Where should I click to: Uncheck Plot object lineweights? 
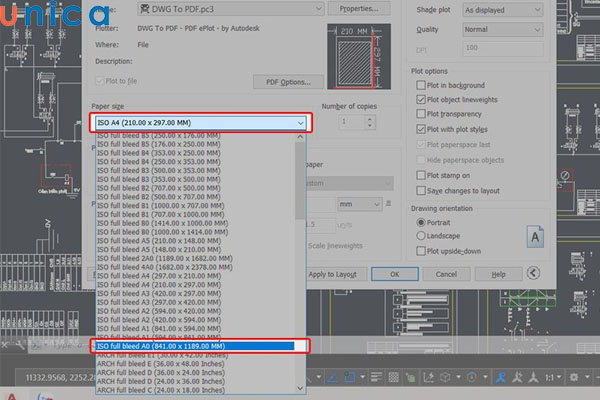pos(421,100)
